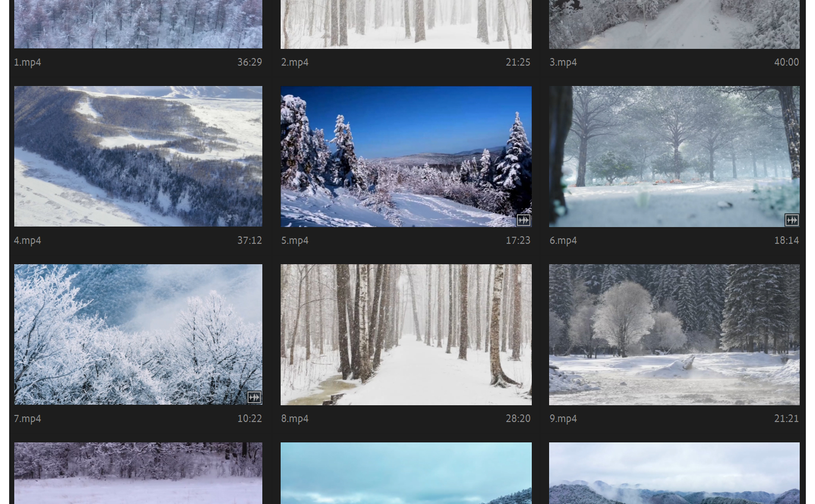This screenshot has width=815, height=504.
Task: Select the teal sky thumbnail below 8.mp4
Action: pyautogui.click(x=406, y=473)
